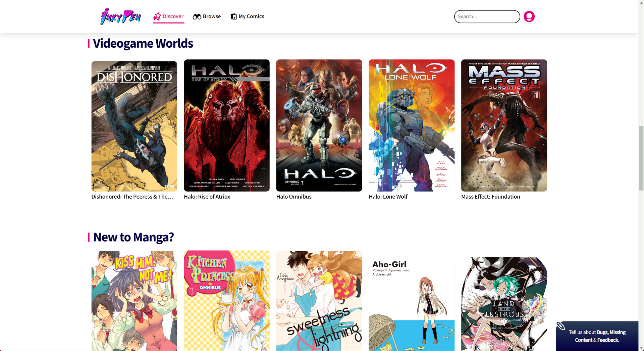
Task: Click the 'Halo: Lone Wolf' title link
Action: pos(388,197)
